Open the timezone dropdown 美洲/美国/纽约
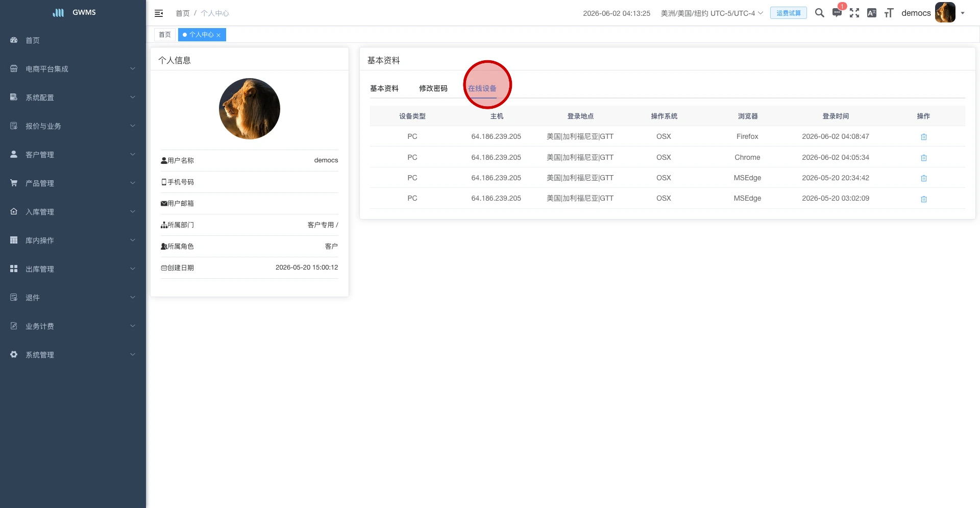 712,13
